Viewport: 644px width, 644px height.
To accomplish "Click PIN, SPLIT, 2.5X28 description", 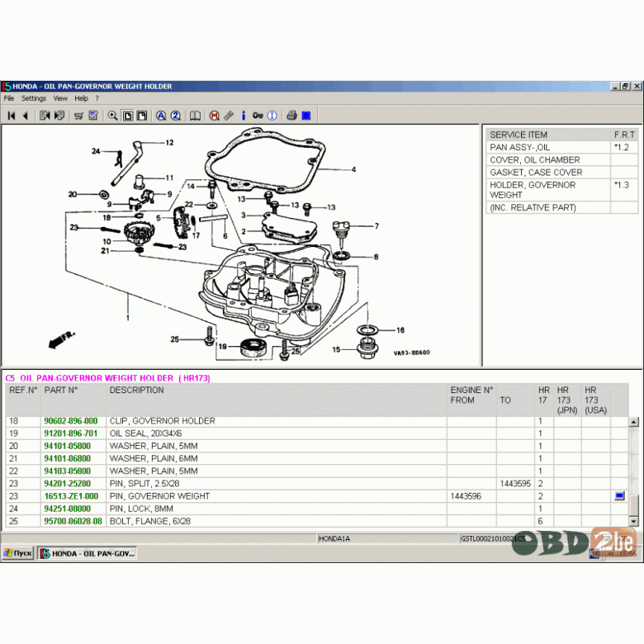I will (144, 484).
